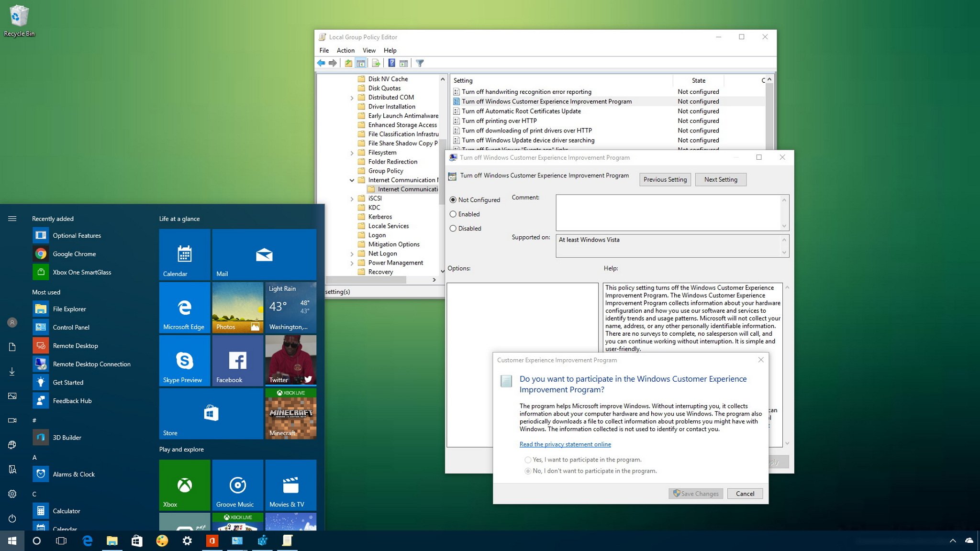
Task: Click the Forward navigation arrow icon
Action: pyautogui.click(x=333, y=63)
